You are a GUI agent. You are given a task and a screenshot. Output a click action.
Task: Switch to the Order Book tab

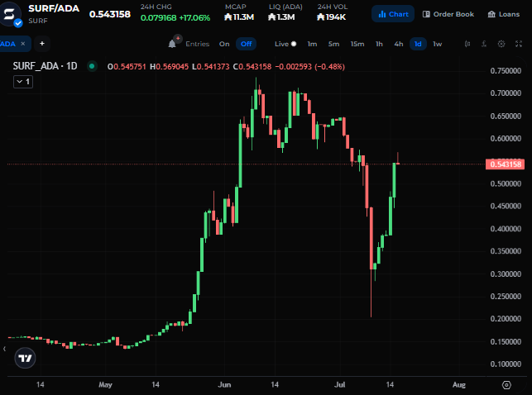click(x=448, y=14)
